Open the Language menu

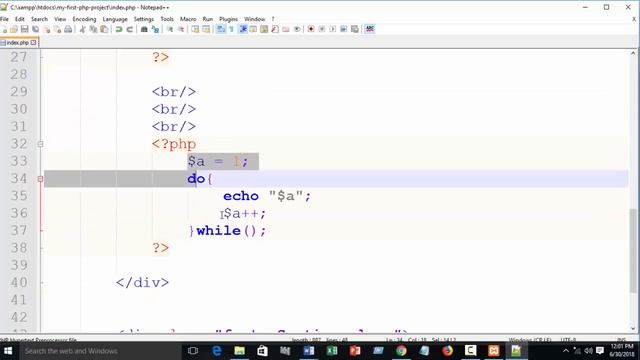(x=115, y=19)
